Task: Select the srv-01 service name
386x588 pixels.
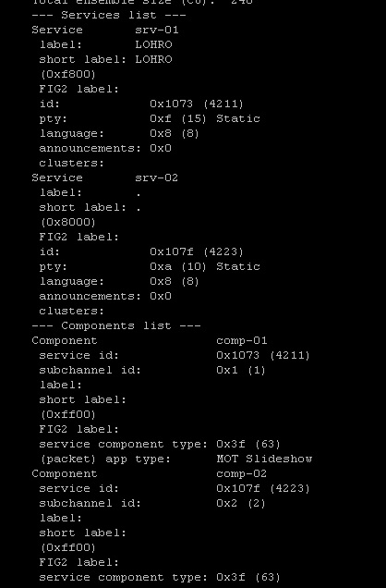Action: 156,30
